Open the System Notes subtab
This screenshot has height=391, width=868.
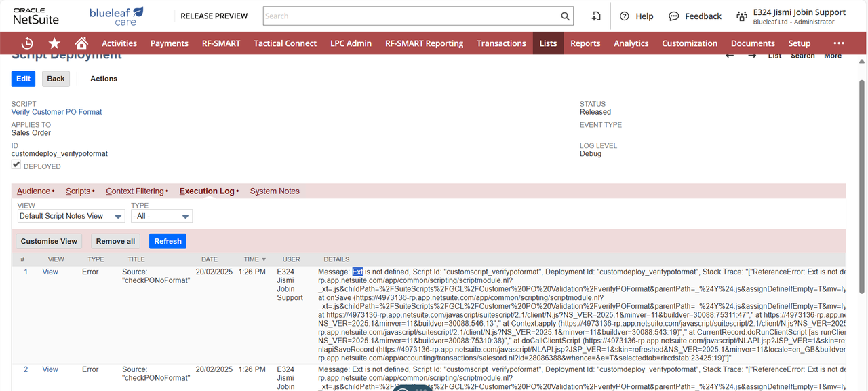(x=275, y=191)
